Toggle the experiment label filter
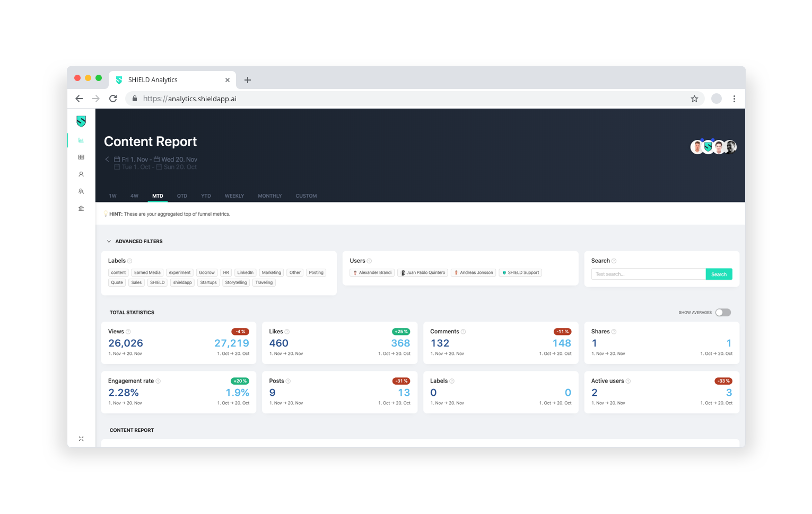This screenshot has width=812, height=514. point(180,273)
